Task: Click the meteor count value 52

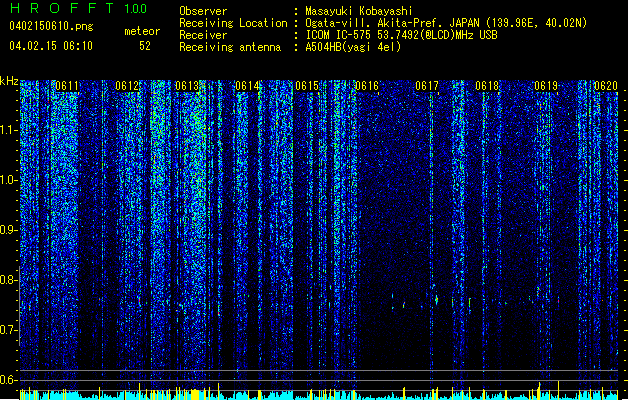Action: coord(145,46)
